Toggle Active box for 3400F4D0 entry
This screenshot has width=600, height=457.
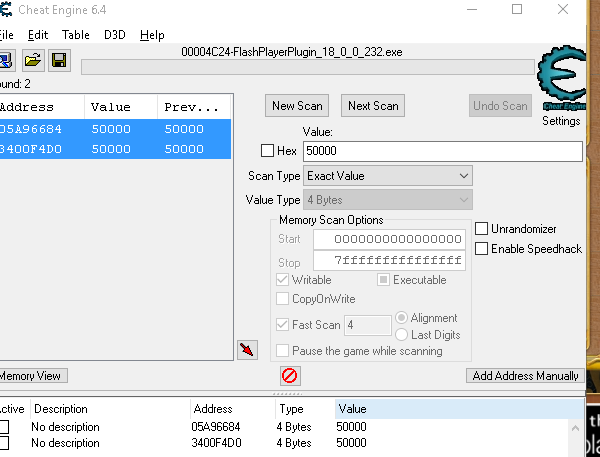click(5, 443)
